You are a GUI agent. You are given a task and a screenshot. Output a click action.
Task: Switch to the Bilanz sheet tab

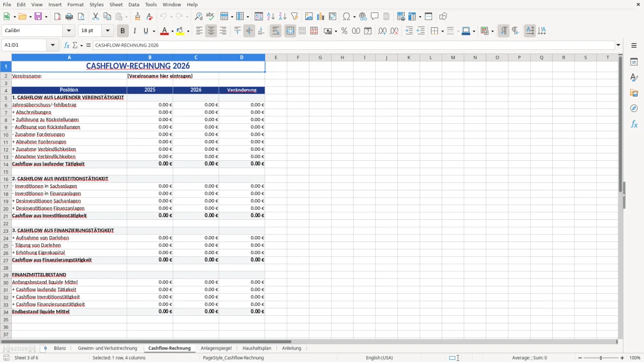pos(60,348)
